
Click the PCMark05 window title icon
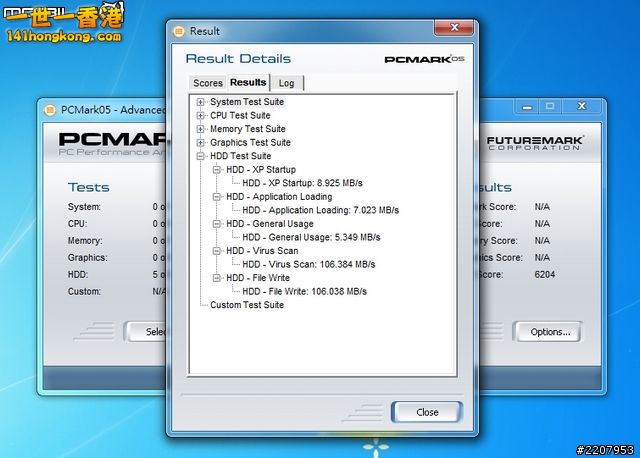[x=50, y=109]
